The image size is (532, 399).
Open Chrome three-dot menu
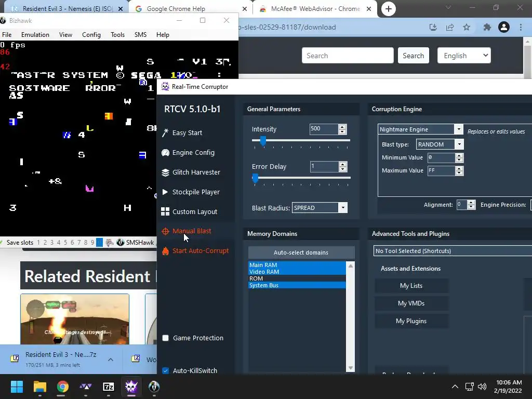click(x=521, y=27)
